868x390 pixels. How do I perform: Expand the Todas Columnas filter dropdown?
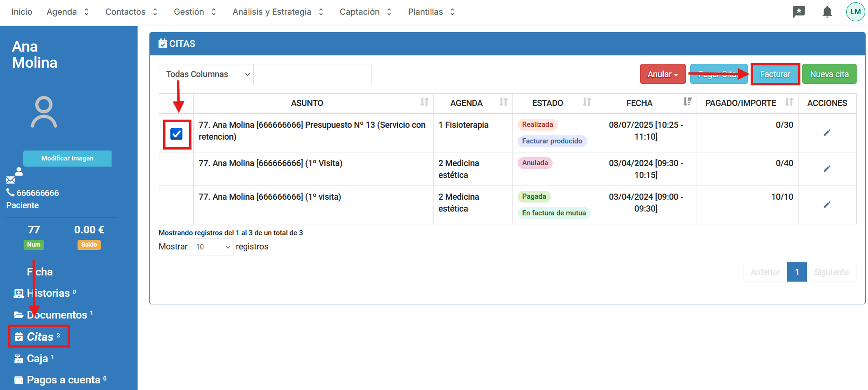coord(206,74)
